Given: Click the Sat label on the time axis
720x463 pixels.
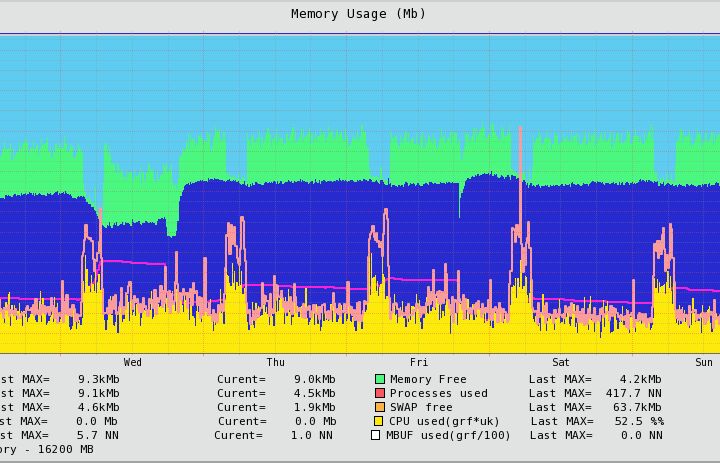Looking at the screenshot, I should tap(561, 362).
